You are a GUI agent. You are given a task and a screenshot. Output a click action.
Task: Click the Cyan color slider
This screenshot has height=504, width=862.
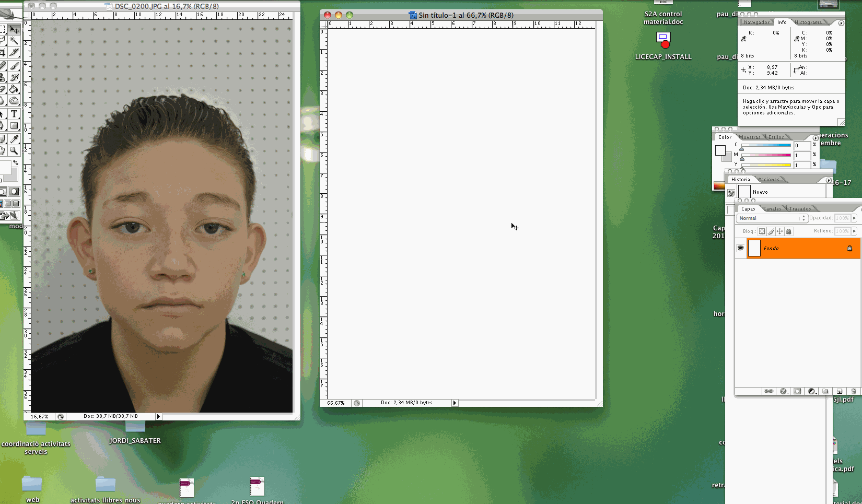766,145
